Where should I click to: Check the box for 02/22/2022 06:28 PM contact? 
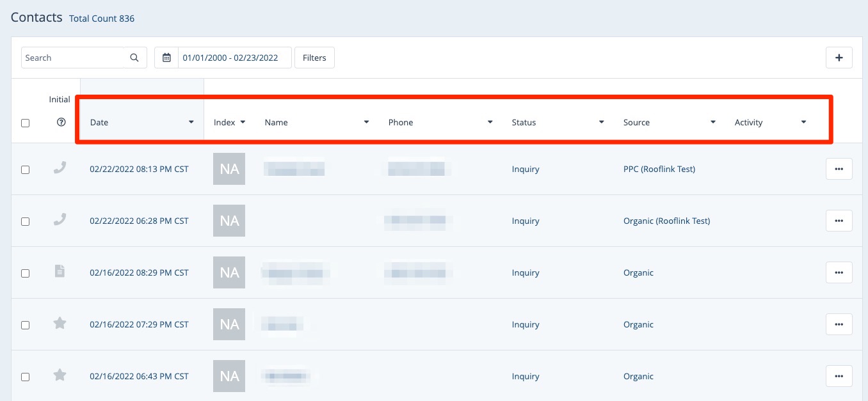26,221
